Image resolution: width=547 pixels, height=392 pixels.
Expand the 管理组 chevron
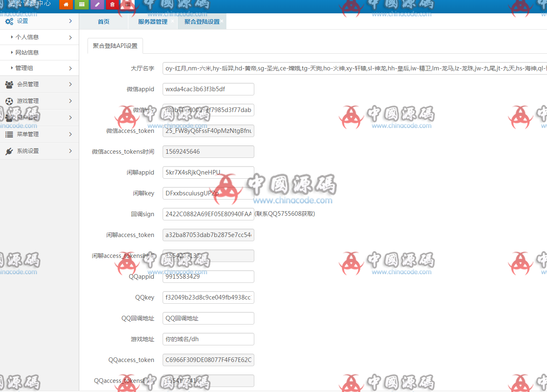[70, 68]
